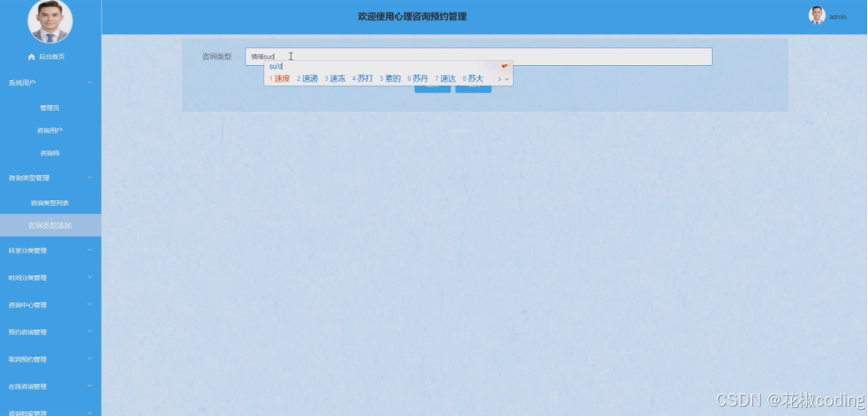Expand the IME candidate list down-chevron
Screen dimensions: 868x416
tap(507, 79)
